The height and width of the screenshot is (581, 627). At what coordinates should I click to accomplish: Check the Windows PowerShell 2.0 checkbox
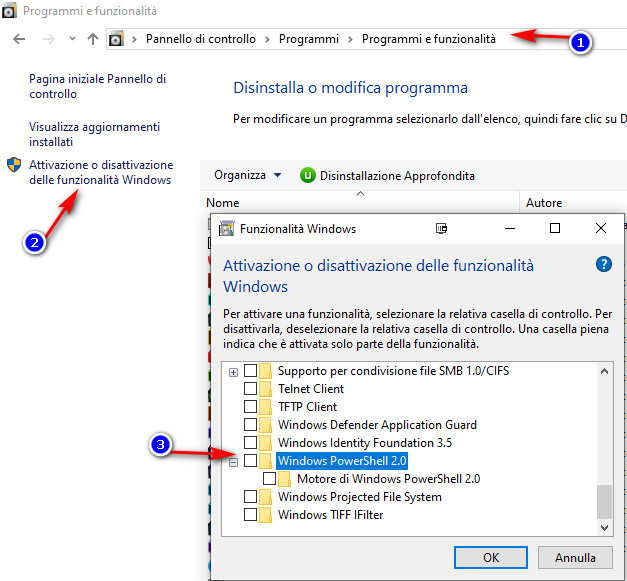250,461
